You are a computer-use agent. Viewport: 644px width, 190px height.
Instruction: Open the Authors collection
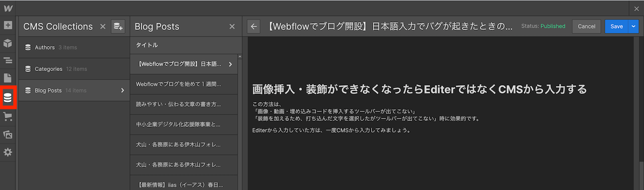74,47
